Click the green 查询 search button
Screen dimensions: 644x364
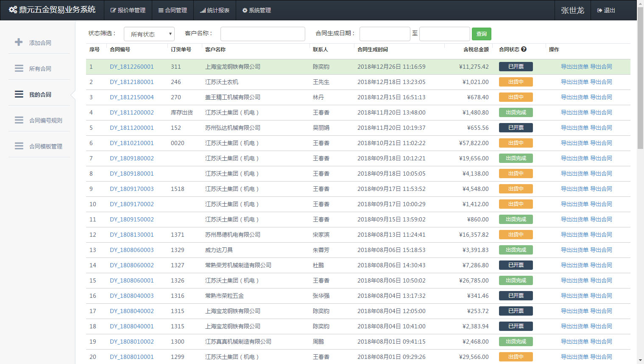(x=481, y=34)
